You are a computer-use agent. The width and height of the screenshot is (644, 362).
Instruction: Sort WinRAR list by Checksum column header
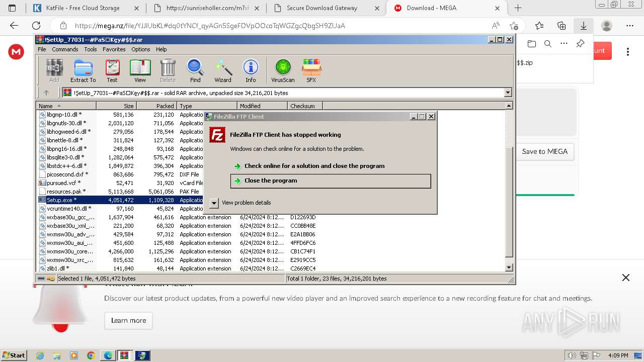pyautogui.click(x=305, y=106)
